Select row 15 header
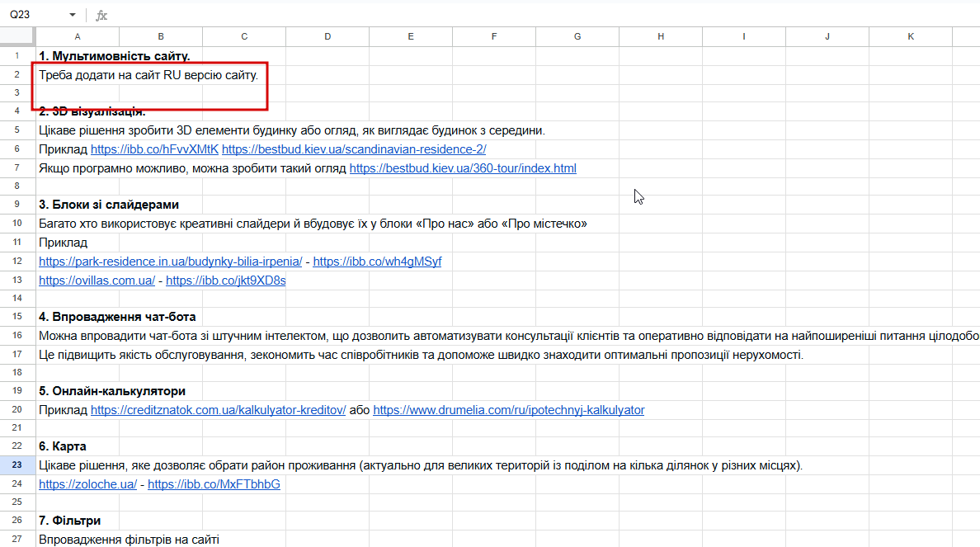Viewport: 980px width, 547px height. (x=17, y=316)
